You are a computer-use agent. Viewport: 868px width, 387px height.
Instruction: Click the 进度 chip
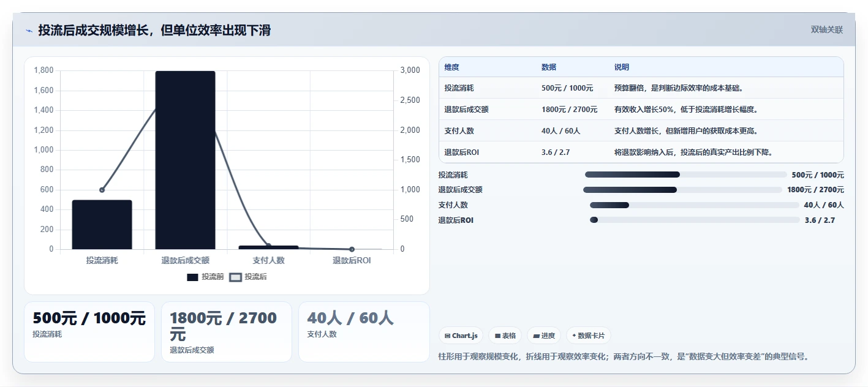pos(544,336)
